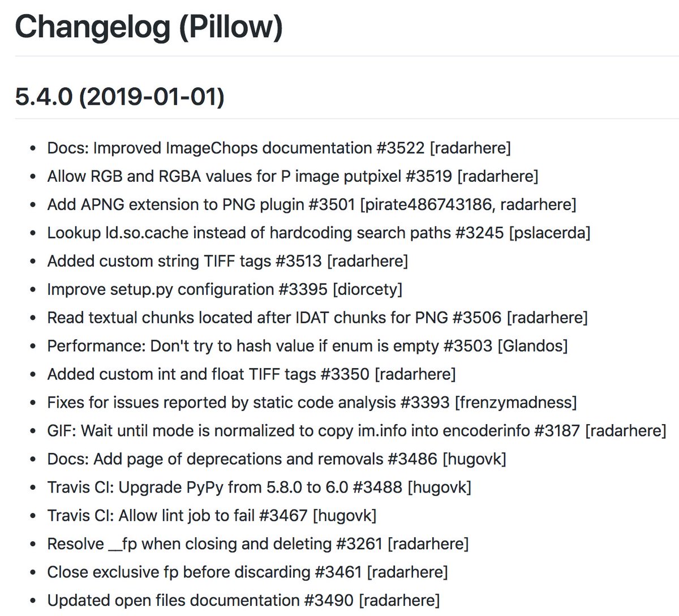
Task: Open static code analysis fixes #3393
Action: [x=312, y=403]
